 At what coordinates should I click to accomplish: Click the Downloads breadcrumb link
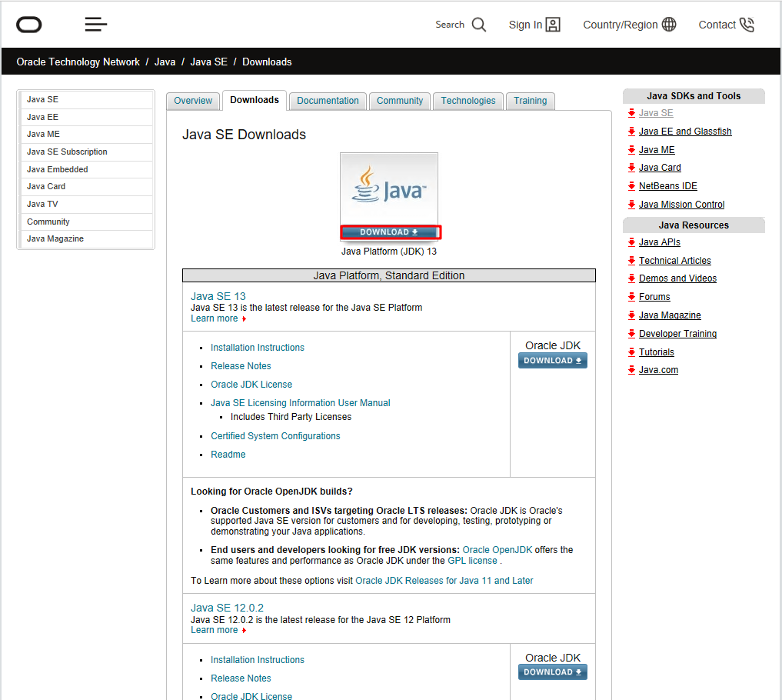(267, 62)
